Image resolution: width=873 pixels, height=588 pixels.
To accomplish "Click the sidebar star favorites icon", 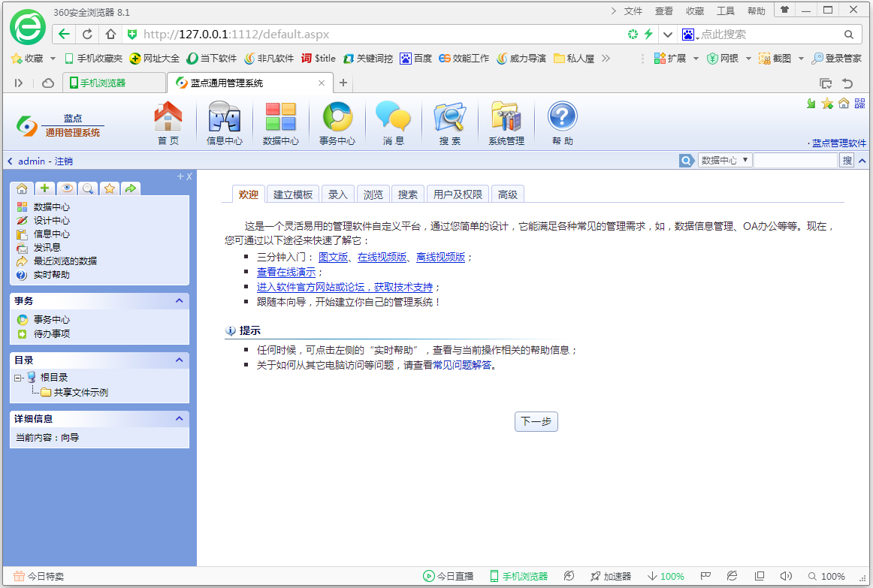I will coord(110,188).
